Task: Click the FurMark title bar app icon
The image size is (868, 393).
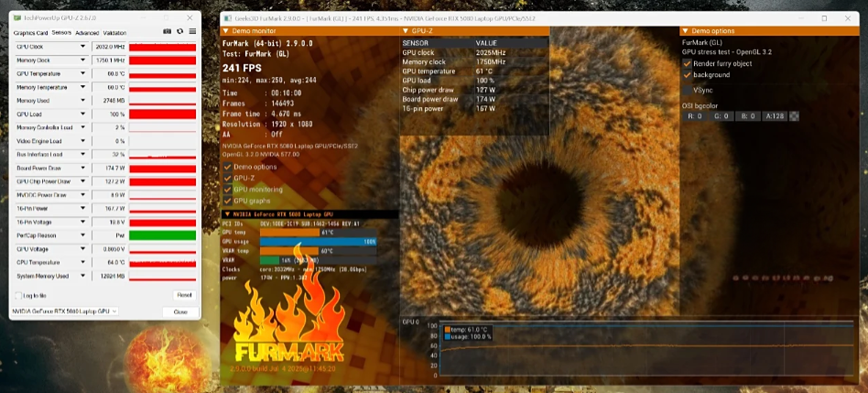Action: point(228,18)
